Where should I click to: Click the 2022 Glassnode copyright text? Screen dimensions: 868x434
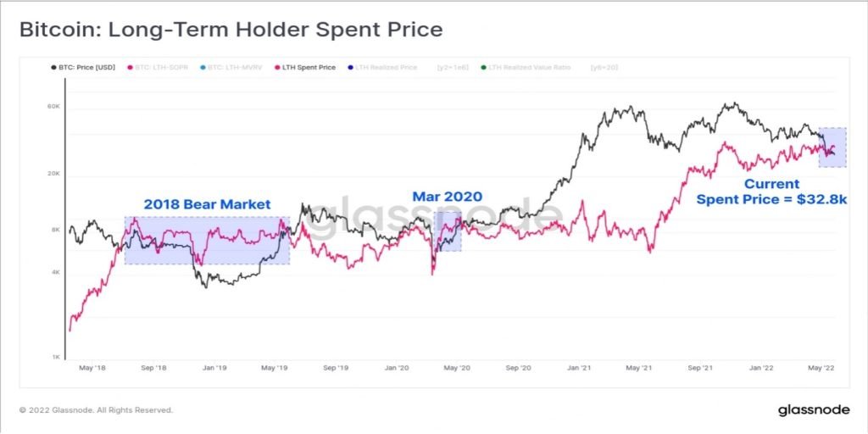pos(97,410)
